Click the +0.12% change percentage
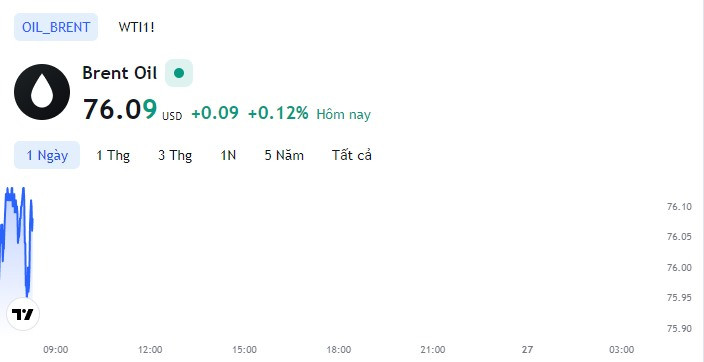 coord(278,113)
